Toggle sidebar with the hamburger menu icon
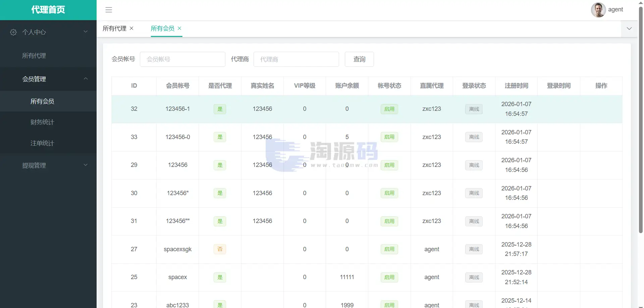Image resolution: width=644 pixels, height=308 pixels. [109, 10]
